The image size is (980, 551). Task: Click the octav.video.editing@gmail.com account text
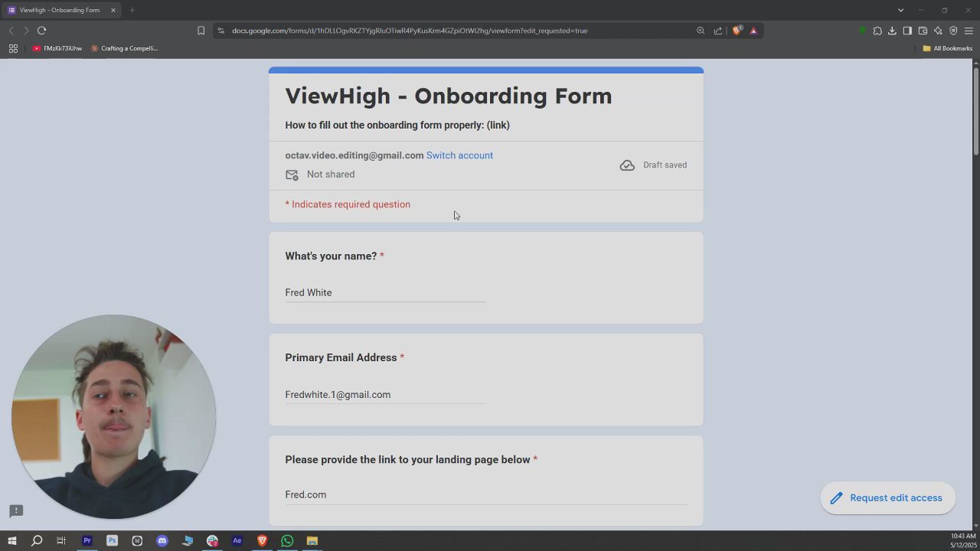[354, 155]
